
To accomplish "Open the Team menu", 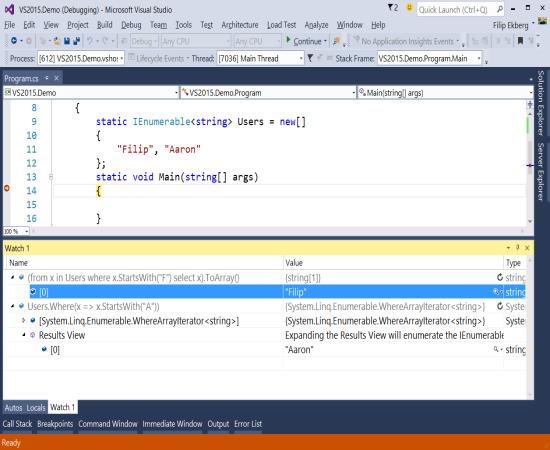I will (x=159, y=25).
